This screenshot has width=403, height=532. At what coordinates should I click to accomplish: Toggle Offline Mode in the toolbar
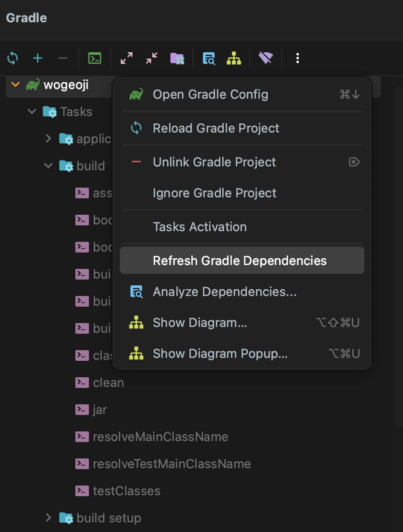pyautogui.click(x=266, y=58)
